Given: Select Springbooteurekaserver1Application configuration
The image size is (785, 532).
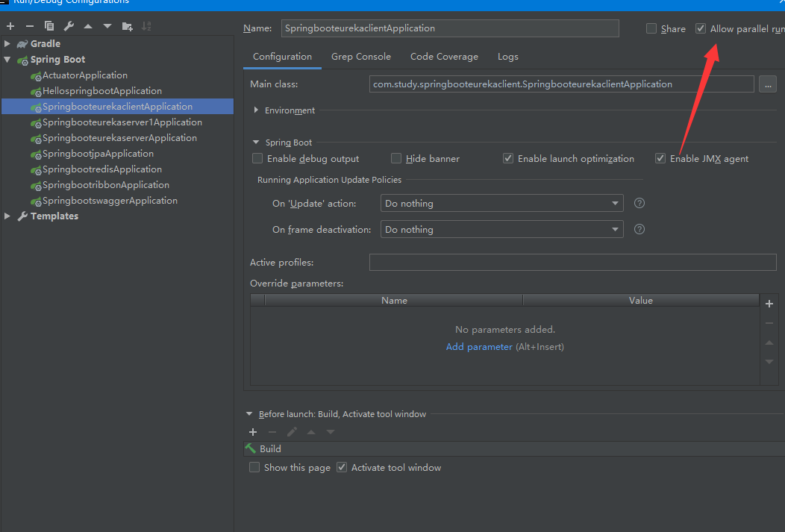Looking at the screenshot, I should pos(122,122).
